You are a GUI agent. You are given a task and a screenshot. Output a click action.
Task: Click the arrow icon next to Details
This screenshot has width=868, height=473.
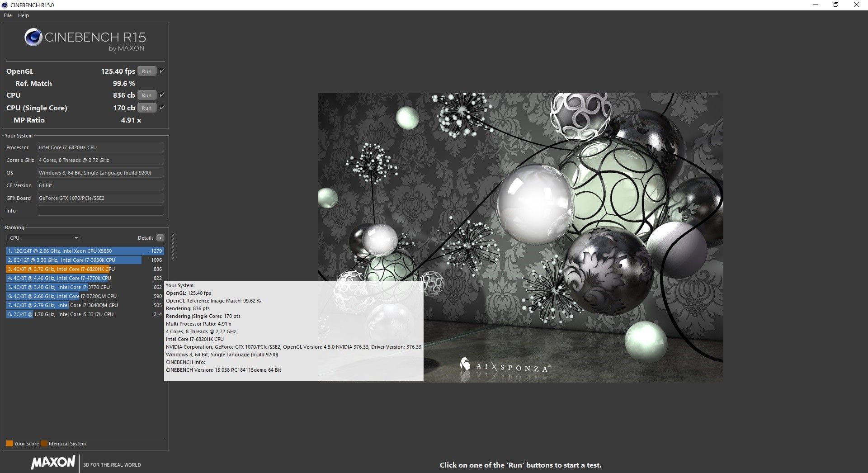160,238
